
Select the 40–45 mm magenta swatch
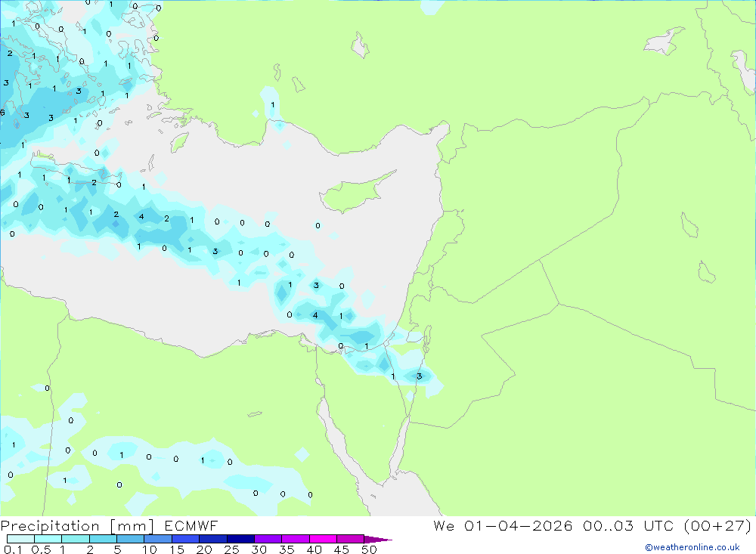(x=323, y=539)
